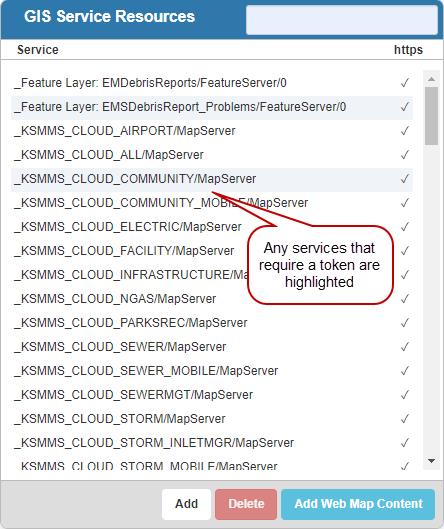Screen dimensions: 444x529
Task: Click https checkmark for KSMMS_CLOUD_NGAS row
Action: [x=405, y=299]
